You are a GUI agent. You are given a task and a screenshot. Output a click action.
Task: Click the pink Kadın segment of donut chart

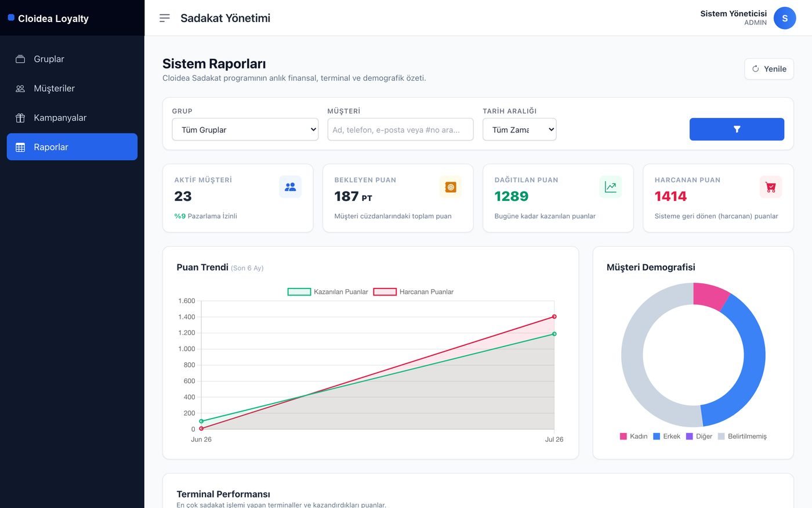(x=710, y=295)
